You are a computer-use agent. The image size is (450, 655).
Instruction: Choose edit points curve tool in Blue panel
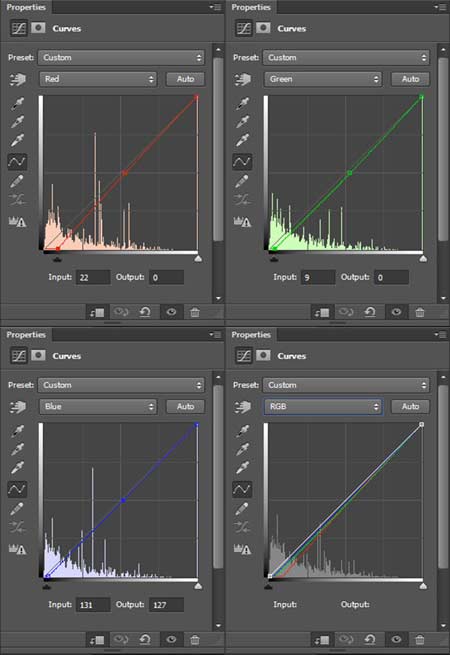point(17,489)
